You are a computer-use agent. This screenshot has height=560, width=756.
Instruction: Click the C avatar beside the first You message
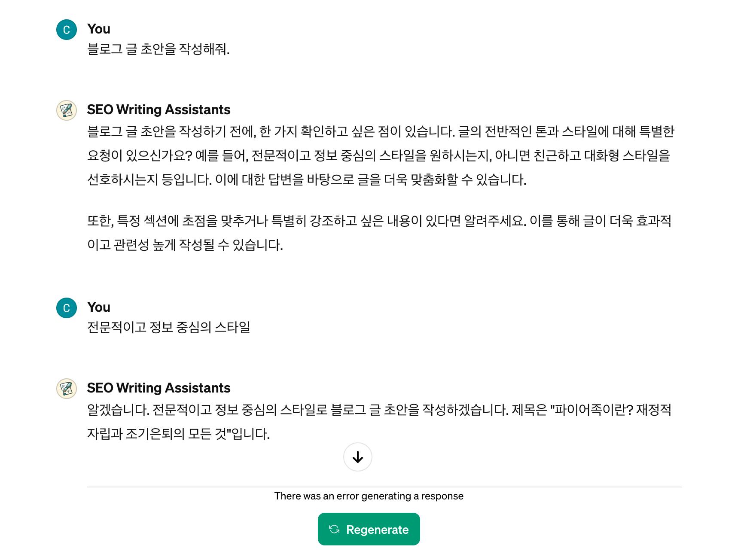[x=67, y=30]
